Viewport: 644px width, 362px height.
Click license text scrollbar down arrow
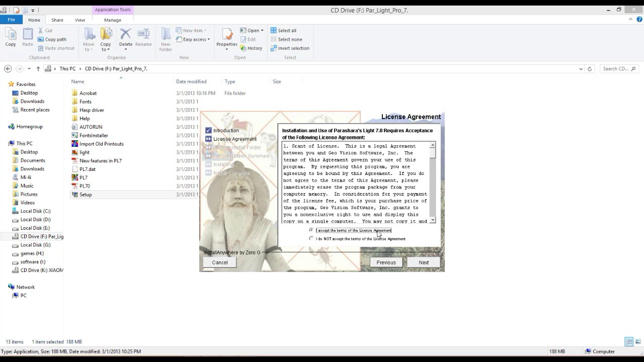click(x=433, y=220)
